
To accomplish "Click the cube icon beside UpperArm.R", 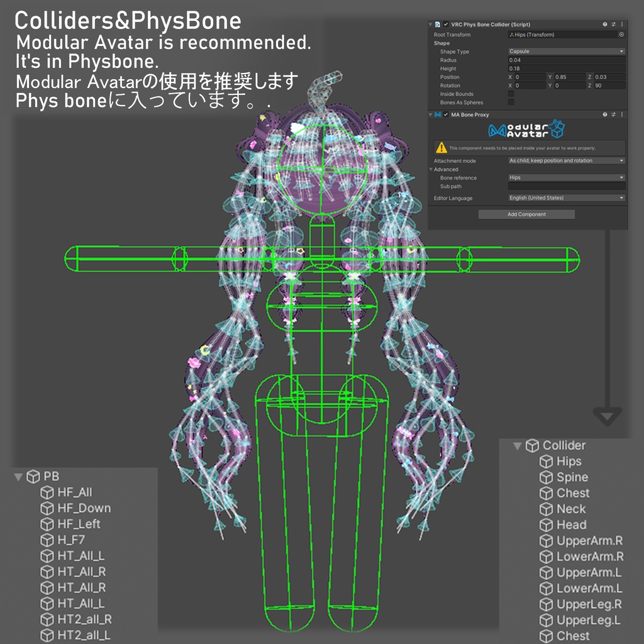I will (x=546, y=541).
